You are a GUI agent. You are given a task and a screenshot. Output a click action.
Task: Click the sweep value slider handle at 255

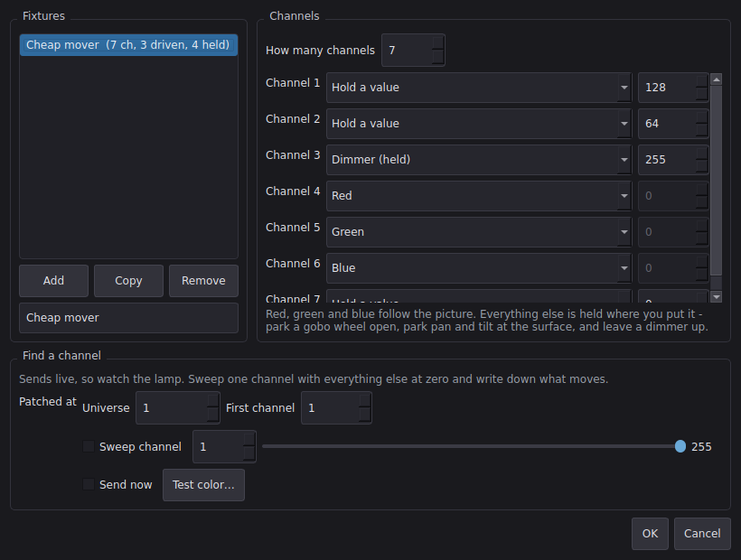(x=680, y=446)
